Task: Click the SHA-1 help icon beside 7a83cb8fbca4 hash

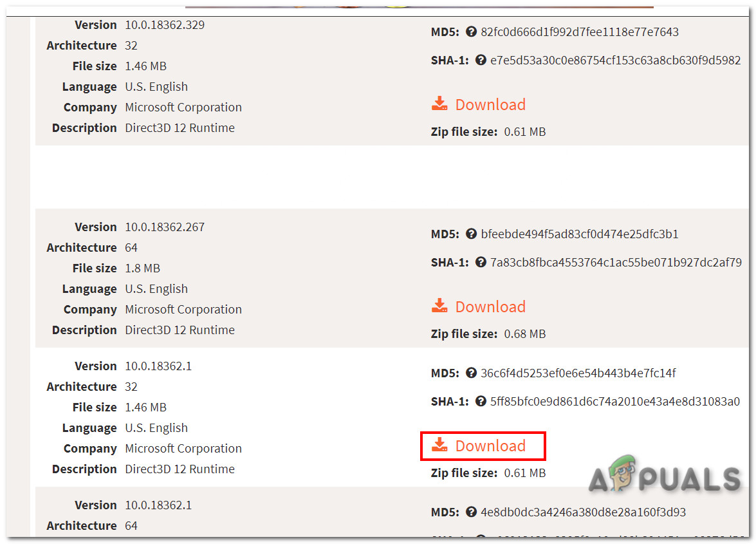Action: click(481, 263)
